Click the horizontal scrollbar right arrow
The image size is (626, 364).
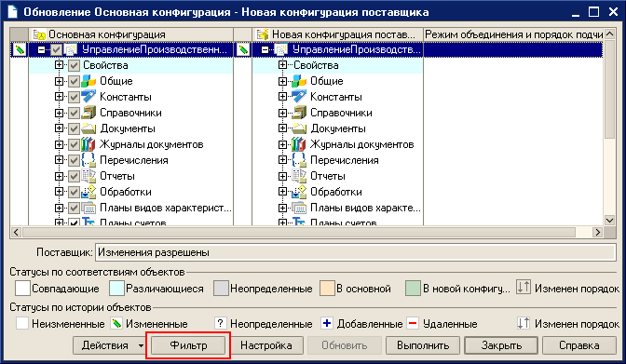pyautogui.click(x=597, y=233)
